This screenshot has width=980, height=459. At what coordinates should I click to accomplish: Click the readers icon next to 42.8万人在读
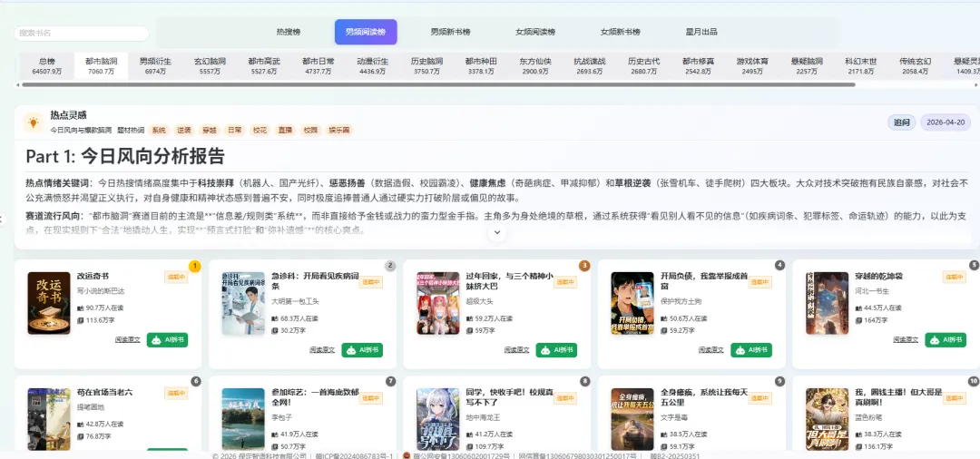80,424
